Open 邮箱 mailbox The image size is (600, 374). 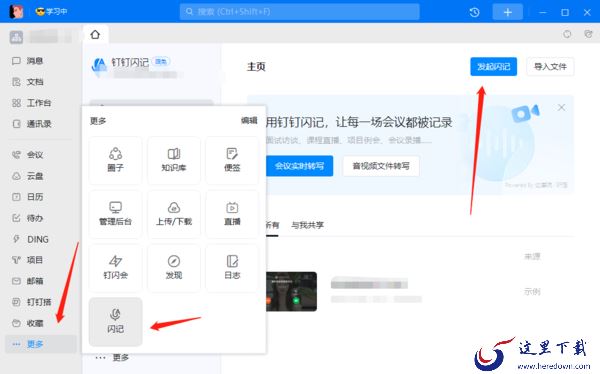[x=28, y=281]
